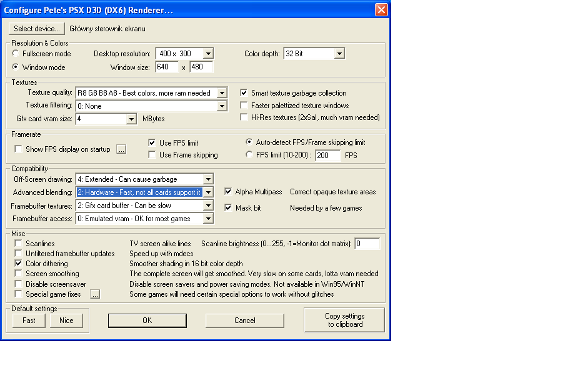Apply the Fast default settings
The height and width of the screenshot is (368, 588).
pyautogui.click(x=29, y=321)
